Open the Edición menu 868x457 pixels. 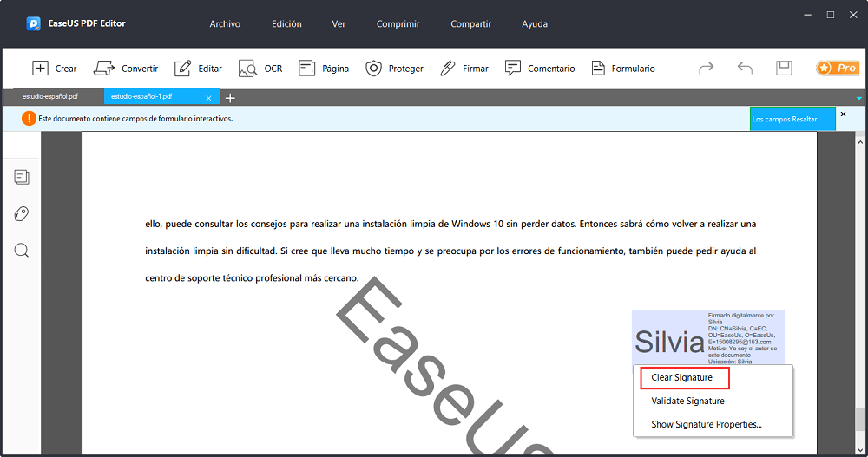click(x=286, y=23)
